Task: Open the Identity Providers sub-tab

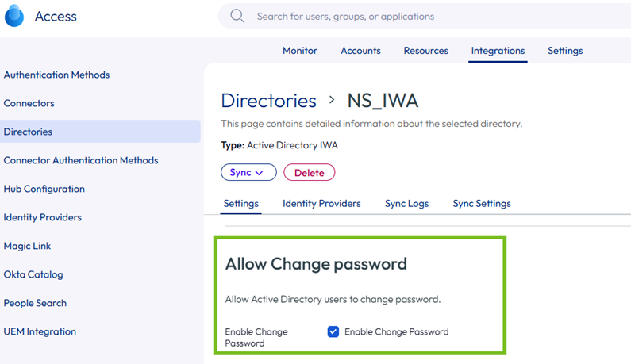Action: point(321,204)
